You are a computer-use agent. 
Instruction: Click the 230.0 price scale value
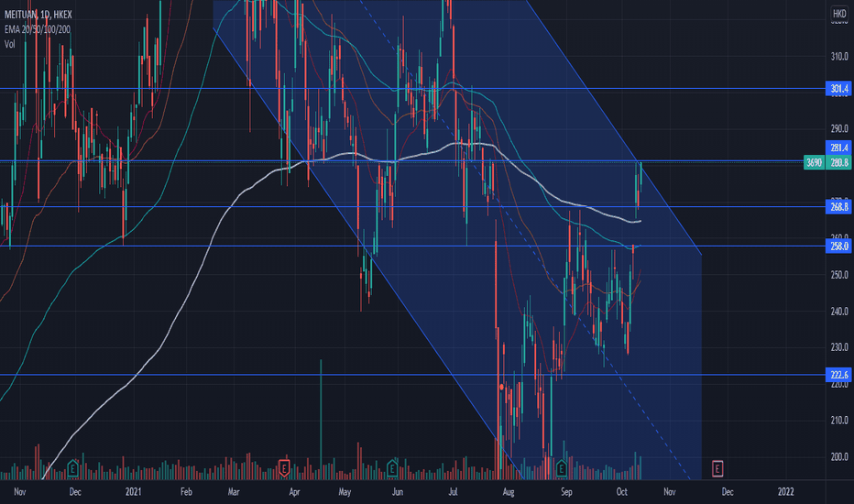tap(839, 347)
